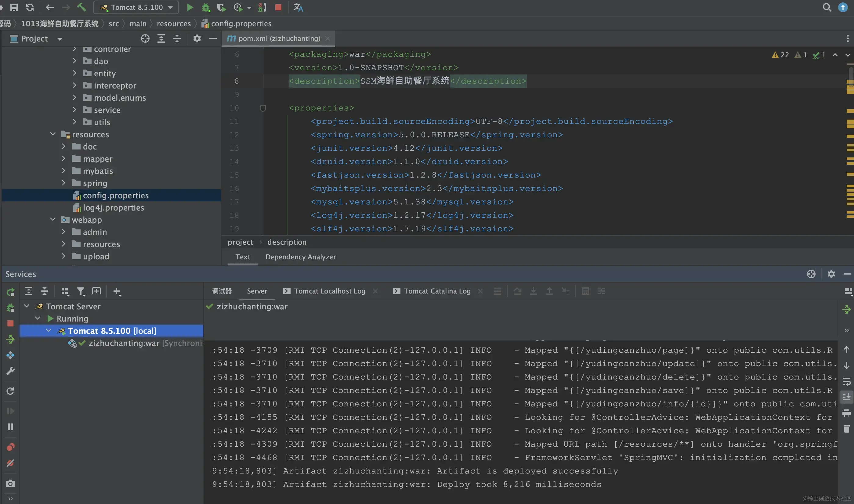The height and width of the screenshot is (504, 854).
Task: Open Search Everywhere magnifier icon
Action: [827, 7]
